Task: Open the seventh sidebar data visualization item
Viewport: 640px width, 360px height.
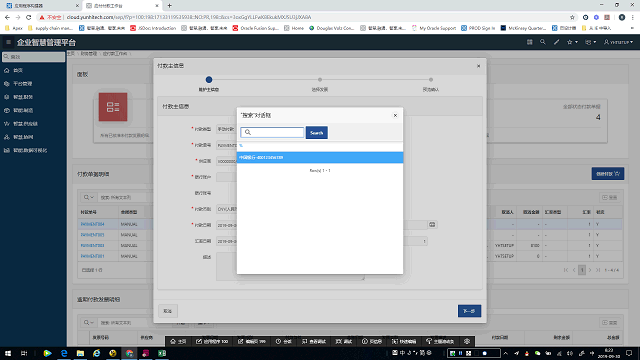Action: point(33,150)
